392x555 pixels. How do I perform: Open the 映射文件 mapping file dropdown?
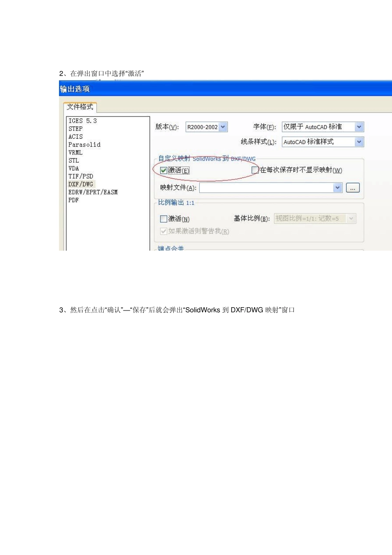338,188
